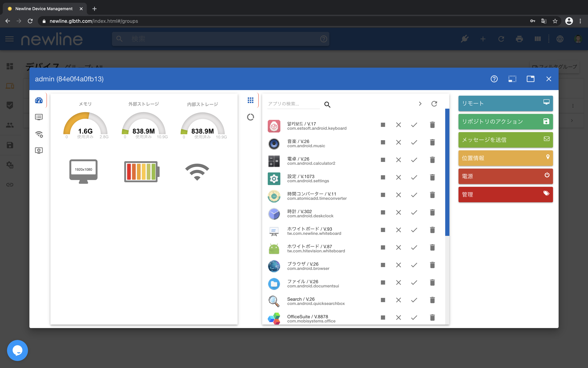Open the screen settings tab icon
This screenshot has height=368, width=588.
[x=39, y=150]
